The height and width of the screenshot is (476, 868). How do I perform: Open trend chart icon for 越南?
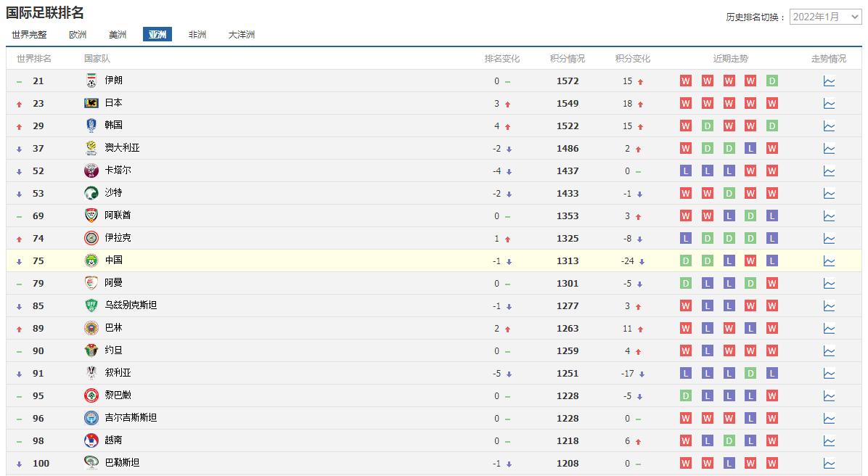click(829, 441)
